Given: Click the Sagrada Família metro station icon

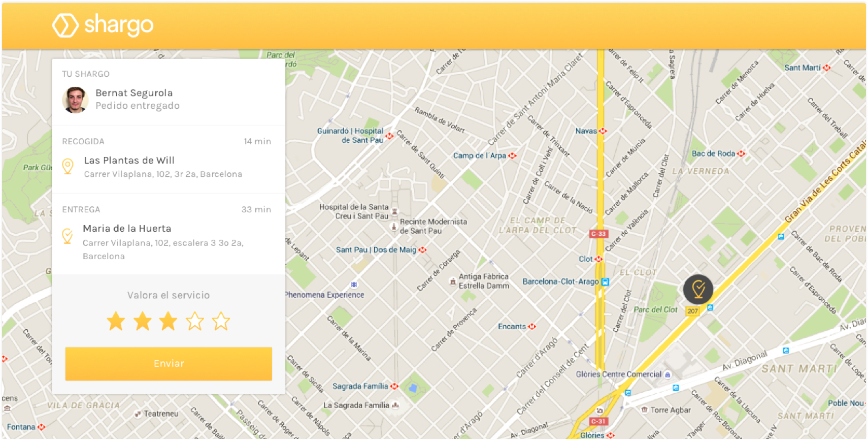Looking at the screenshot, I should 394,387.
